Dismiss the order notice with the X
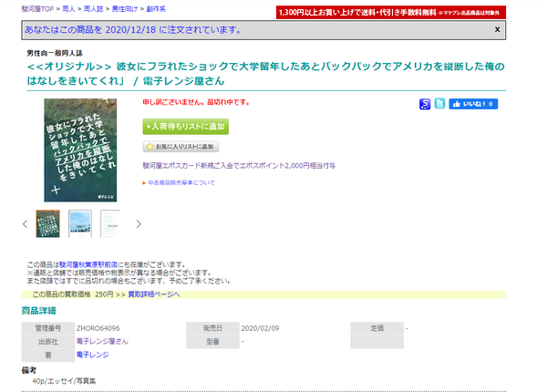This screenshot has width=547, height=392. 497,30
